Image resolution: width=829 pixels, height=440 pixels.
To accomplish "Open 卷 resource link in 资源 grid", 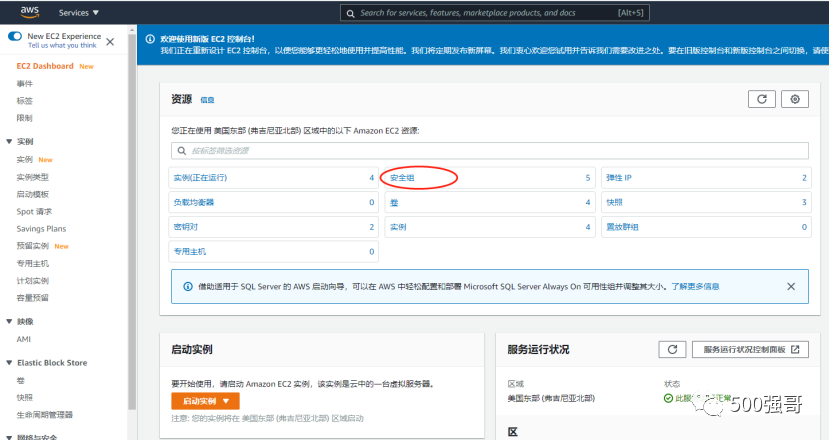I will (x=394, y=203).
